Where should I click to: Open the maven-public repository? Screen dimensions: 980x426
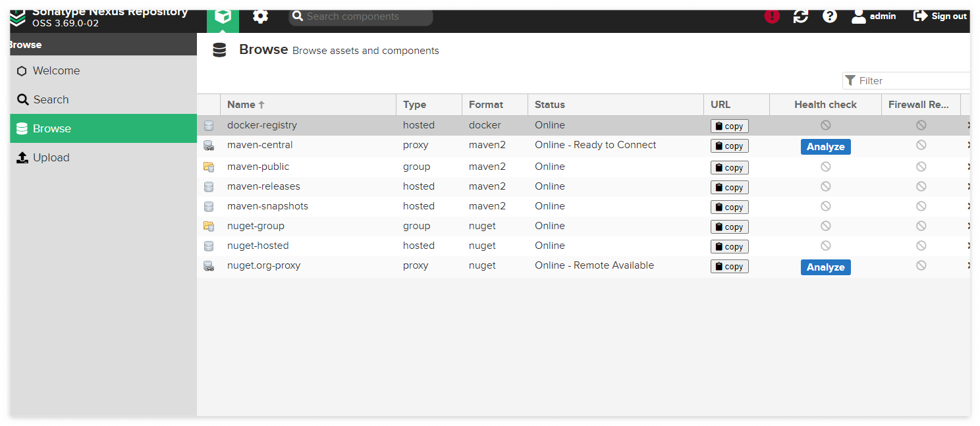(x=258, y=167)
